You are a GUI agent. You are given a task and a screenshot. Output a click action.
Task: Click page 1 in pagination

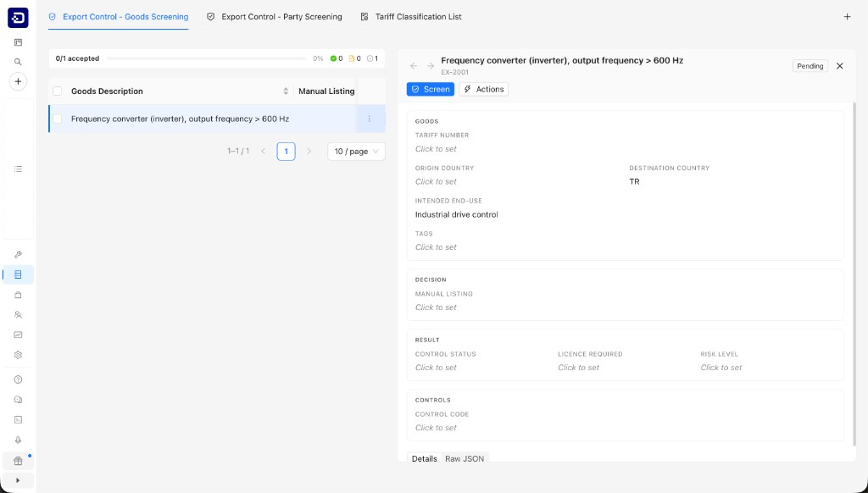tap(286, 151)
